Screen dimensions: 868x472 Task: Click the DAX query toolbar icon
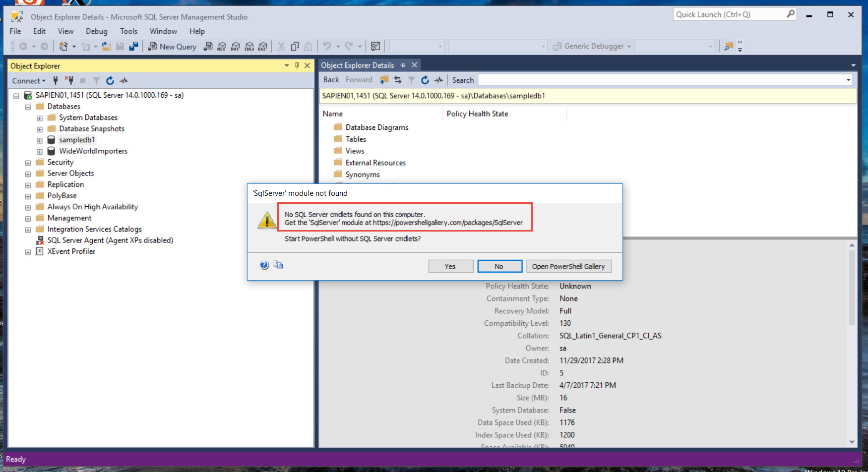click(263, 46)
